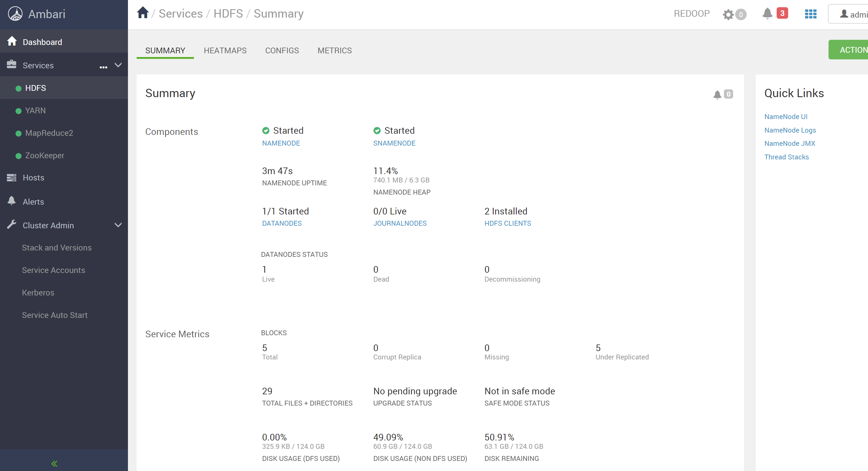Click the Ambari title text
The height and width of the screenshot is (471, 868).
coord(47,14)
